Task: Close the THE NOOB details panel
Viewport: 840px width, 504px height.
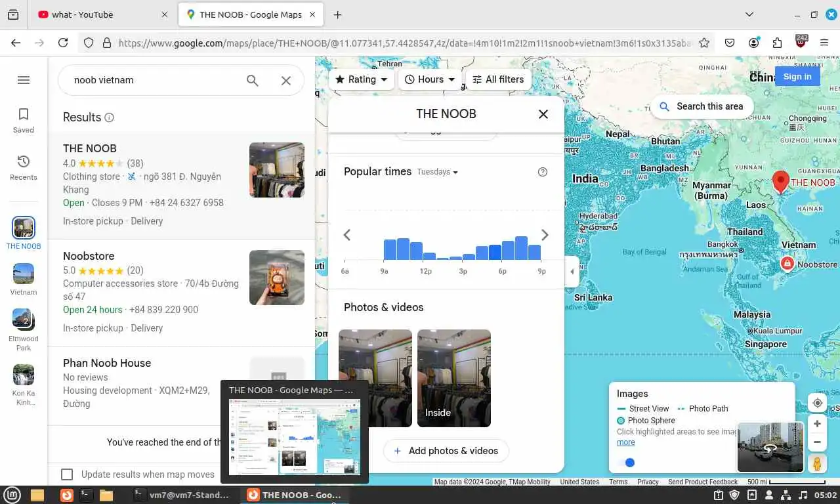Action: pyautogui.click(x=543, y=114)
